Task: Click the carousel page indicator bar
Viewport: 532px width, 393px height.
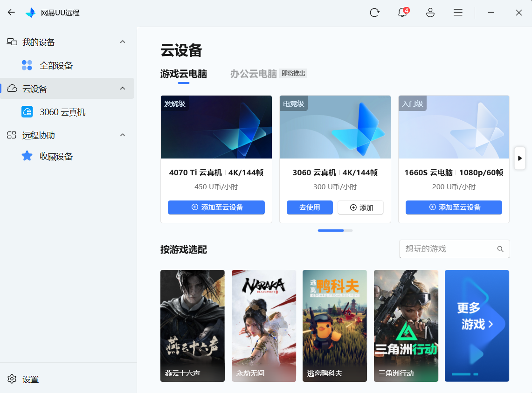Action: click(335, 230)
